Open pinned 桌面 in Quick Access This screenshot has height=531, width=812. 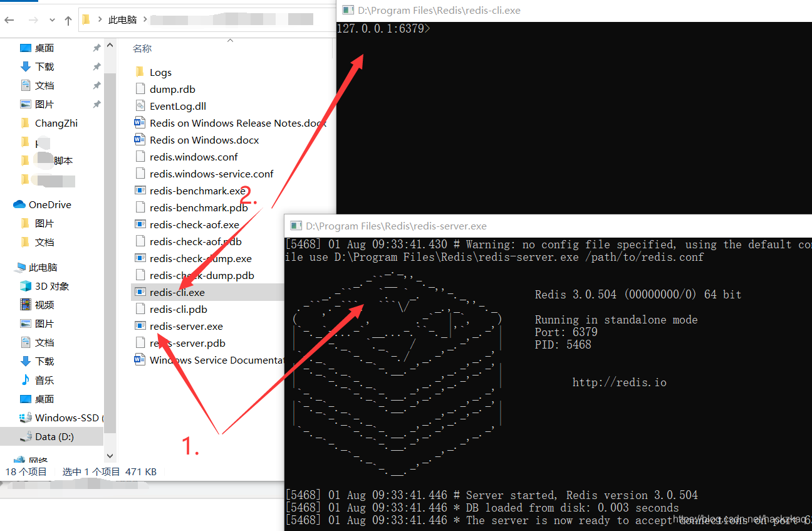tap(44, 48)
